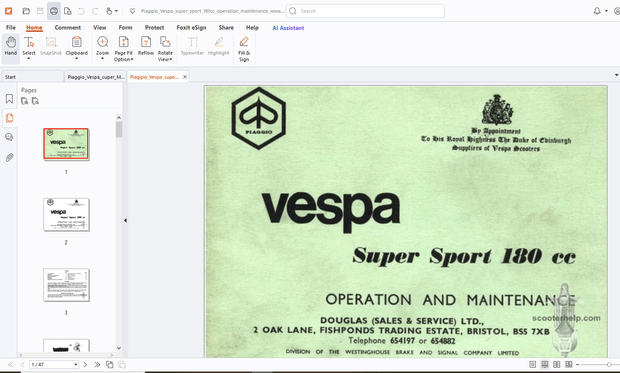This screenshot has height=373, width=620.
Task: Select continuous page view mode icon
Action: pyautogui.click(x=544, y=365)
